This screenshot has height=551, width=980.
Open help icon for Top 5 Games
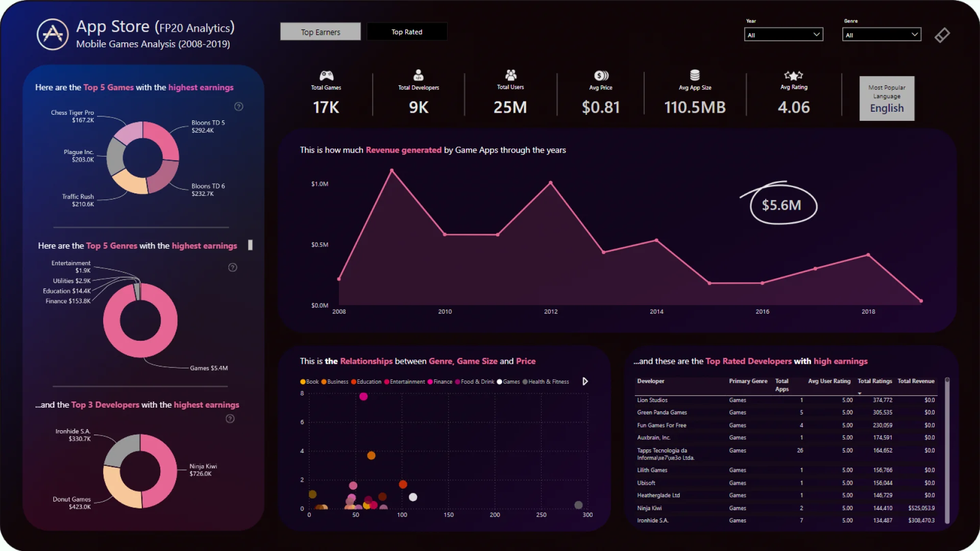click(238, 107)
